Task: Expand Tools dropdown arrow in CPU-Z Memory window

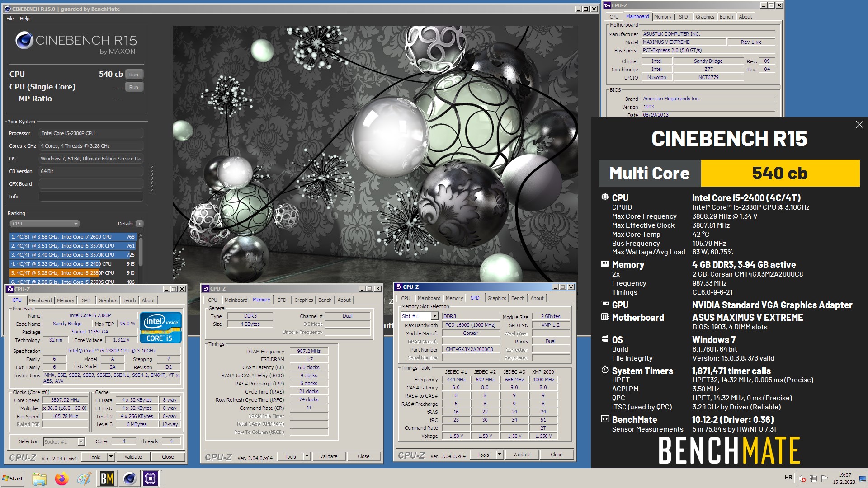Action: (307, 456)
